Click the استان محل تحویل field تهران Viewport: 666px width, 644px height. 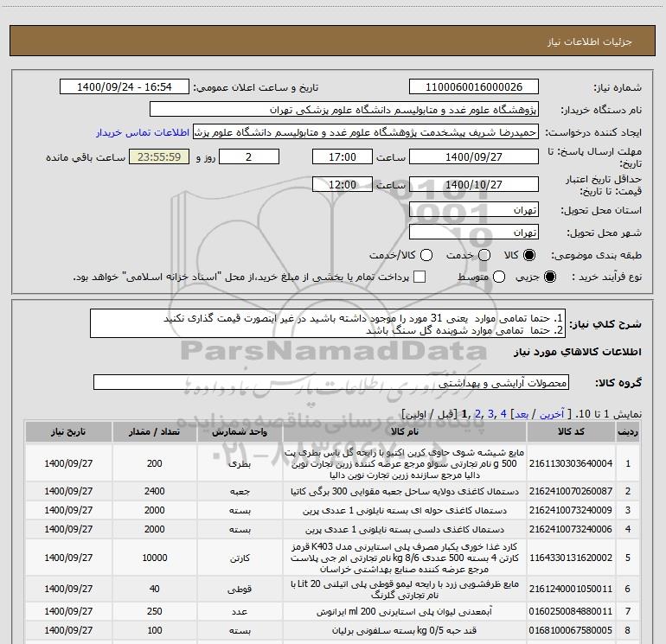pos(474,210)
